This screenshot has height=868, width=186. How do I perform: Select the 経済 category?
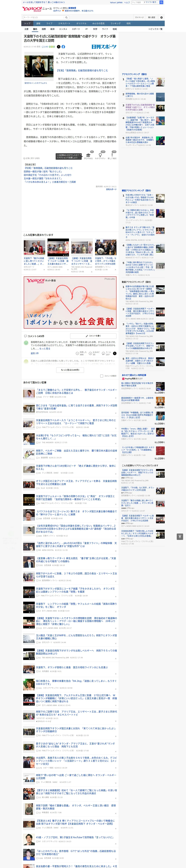click(52, 29)
